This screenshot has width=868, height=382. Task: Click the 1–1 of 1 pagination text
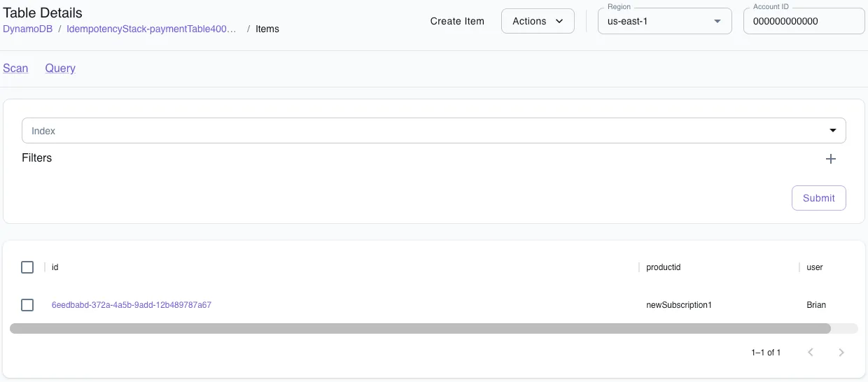[x=766, y=353]
